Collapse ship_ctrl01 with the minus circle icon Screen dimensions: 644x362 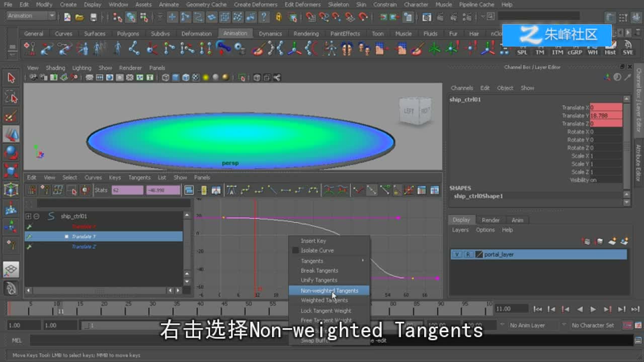coord(37,216)
